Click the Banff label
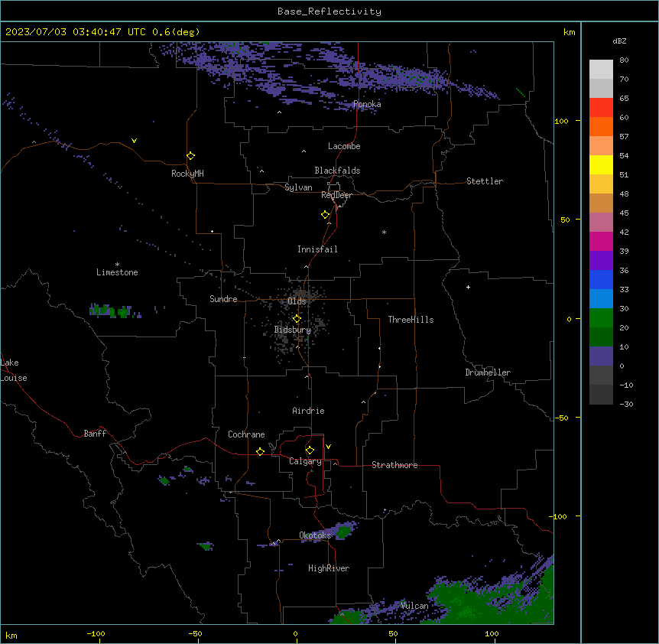The image size is (659, 644). [95, 434]
